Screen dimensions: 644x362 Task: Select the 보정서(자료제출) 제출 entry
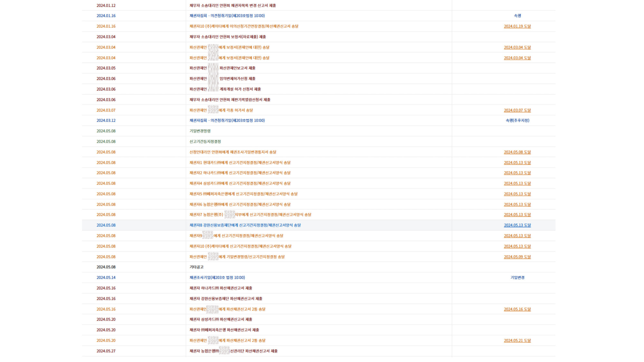point(228,37)
